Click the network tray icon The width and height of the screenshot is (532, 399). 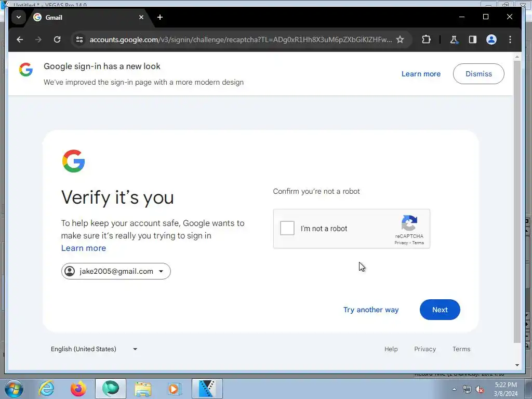[x=467, y=390]
